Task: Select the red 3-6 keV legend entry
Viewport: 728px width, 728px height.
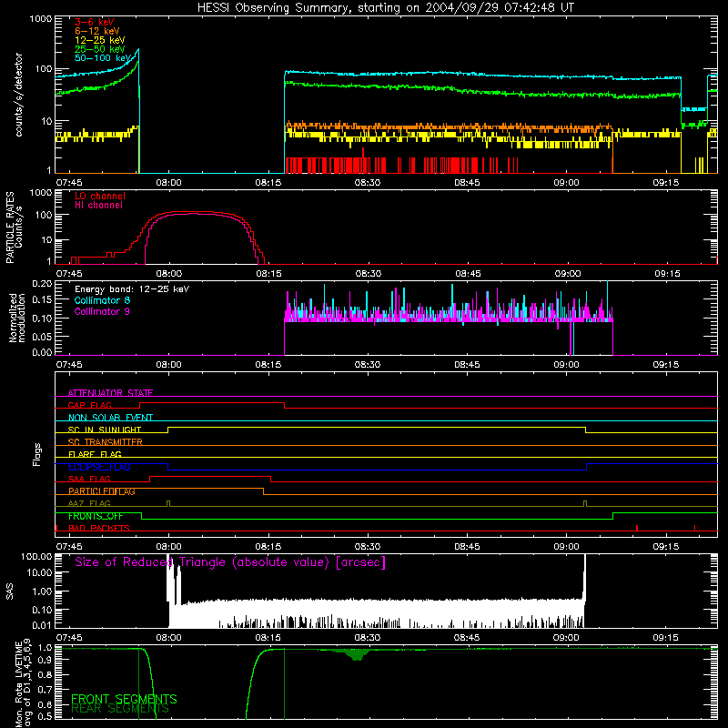Action: click(x=95, y=22)
